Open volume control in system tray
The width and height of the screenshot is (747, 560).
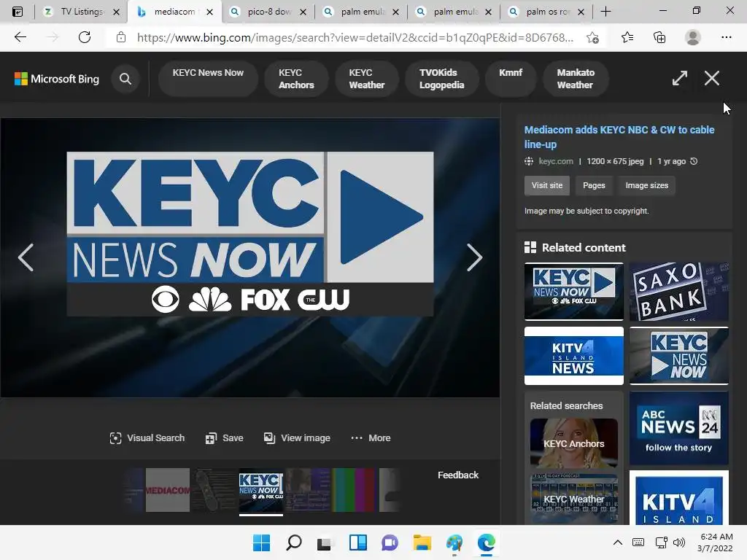[x=679, y=542]
